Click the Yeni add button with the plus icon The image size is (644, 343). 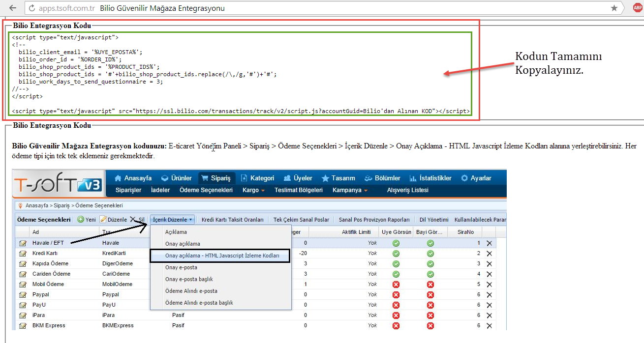87,220
